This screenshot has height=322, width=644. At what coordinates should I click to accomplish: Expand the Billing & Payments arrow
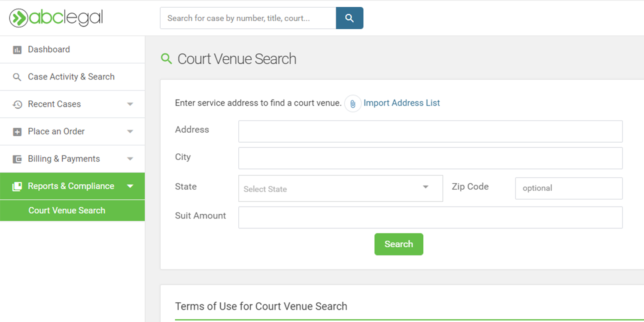[x=130, y=159]
